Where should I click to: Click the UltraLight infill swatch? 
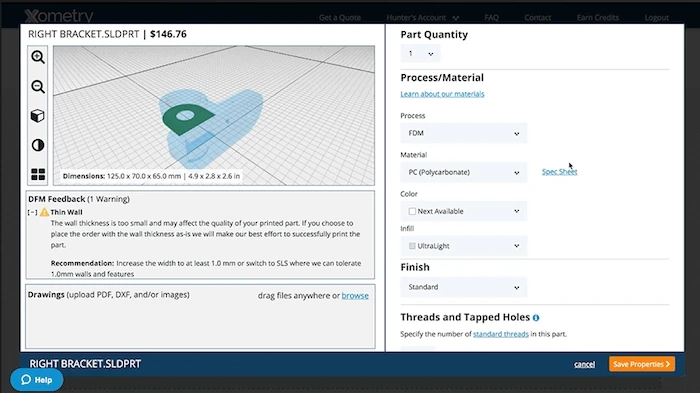(x=412, y=246)
